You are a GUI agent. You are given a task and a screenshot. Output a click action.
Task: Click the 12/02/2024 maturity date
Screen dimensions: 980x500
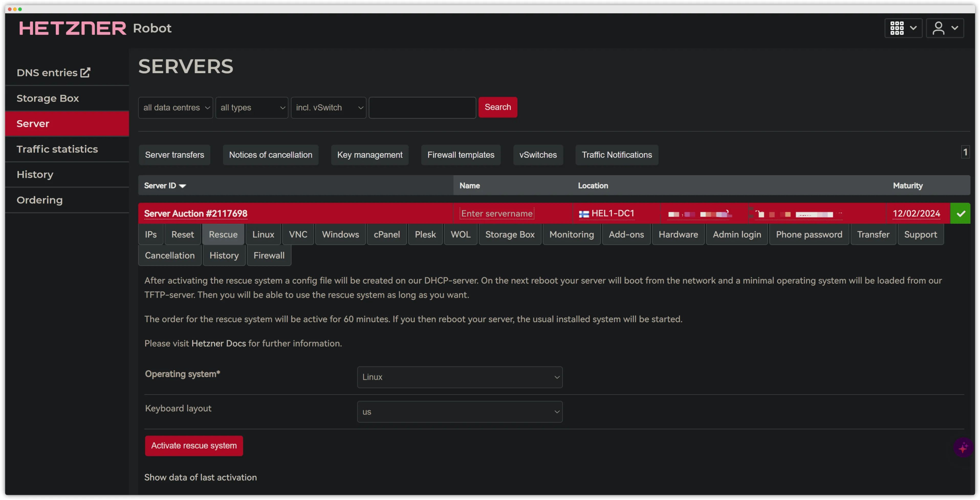916,213
